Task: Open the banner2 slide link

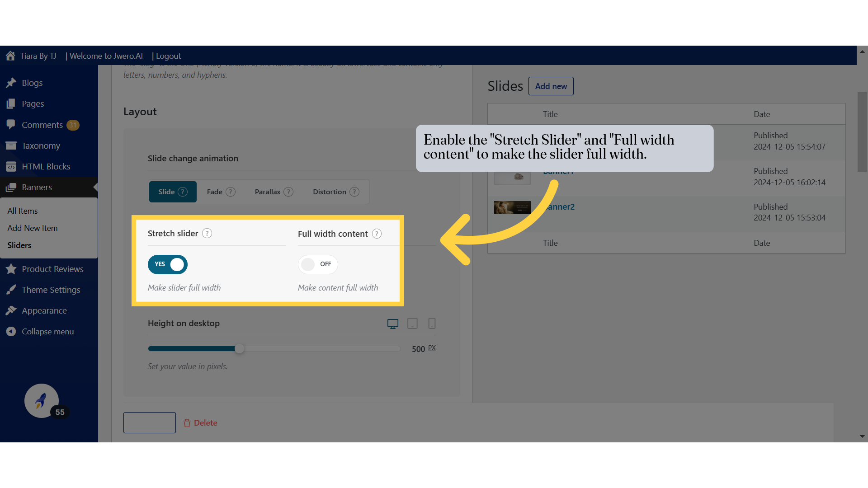Action: point(559,207)
